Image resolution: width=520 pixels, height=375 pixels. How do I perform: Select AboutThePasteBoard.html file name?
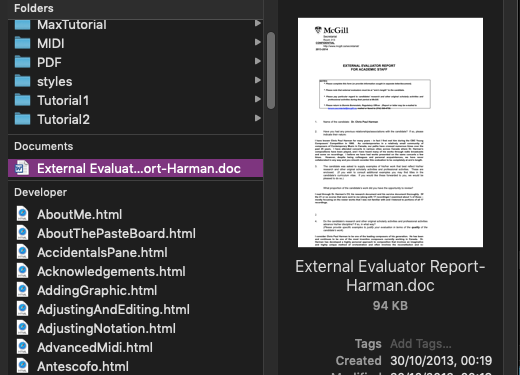tap(116, 233)
